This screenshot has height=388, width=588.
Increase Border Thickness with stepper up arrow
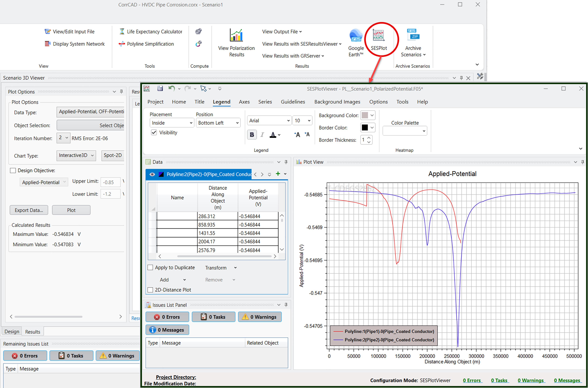369,138
